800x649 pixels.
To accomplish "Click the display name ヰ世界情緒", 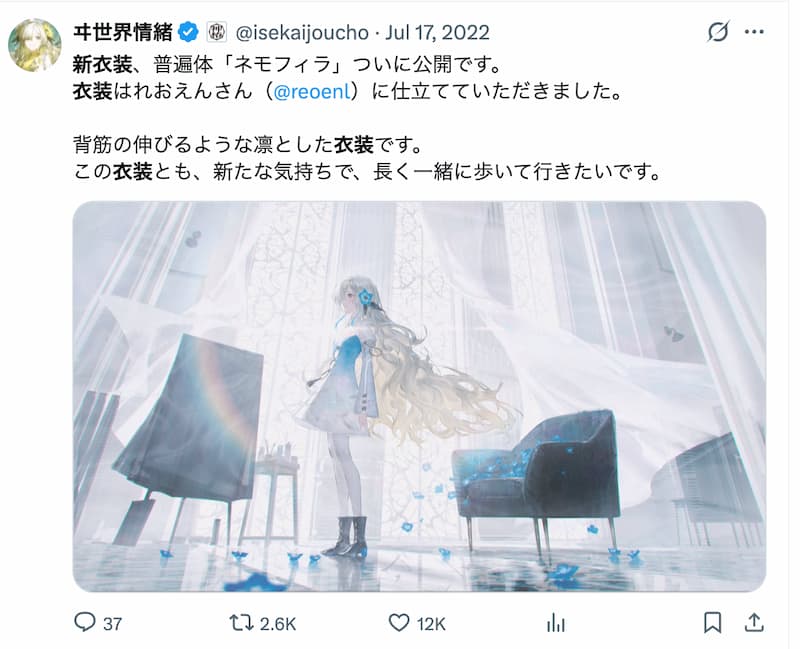I will [123, 33].
